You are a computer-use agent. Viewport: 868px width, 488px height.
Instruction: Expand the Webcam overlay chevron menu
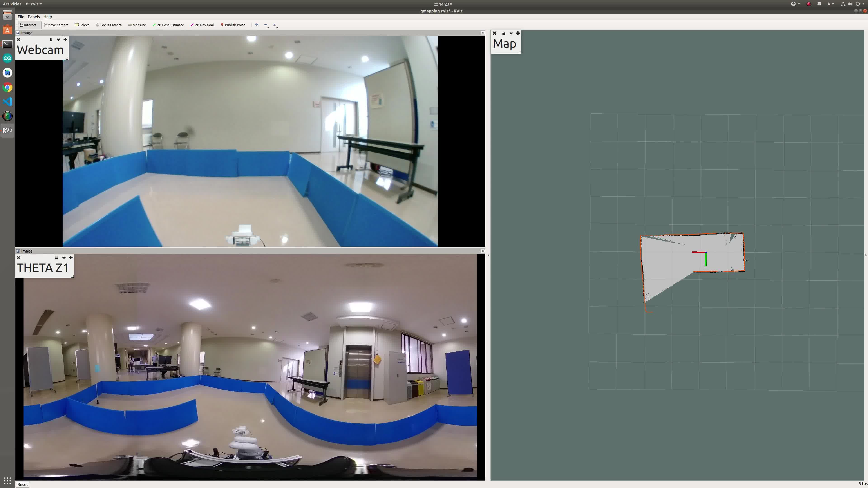pyautogui.click(x=58, y=40)
